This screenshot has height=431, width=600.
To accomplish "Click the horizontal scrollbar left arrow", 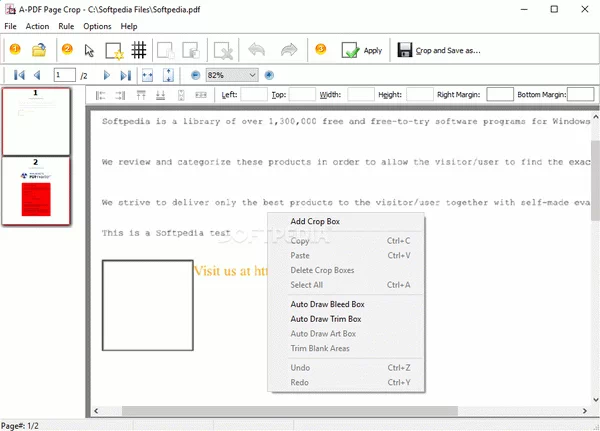I will pyautogui.click(x=96, y=411).
